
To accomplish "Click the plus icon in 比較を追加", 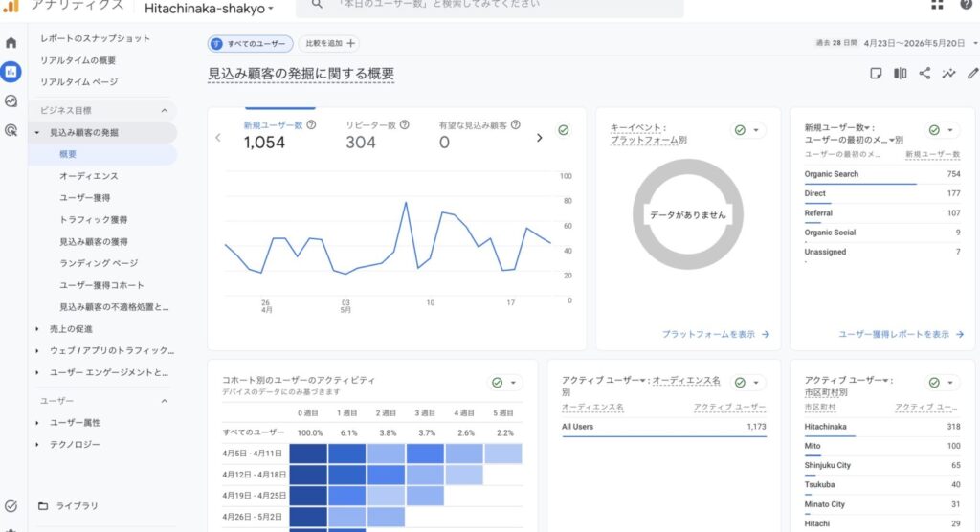I will pyautogui.click(x=350, y=43).
